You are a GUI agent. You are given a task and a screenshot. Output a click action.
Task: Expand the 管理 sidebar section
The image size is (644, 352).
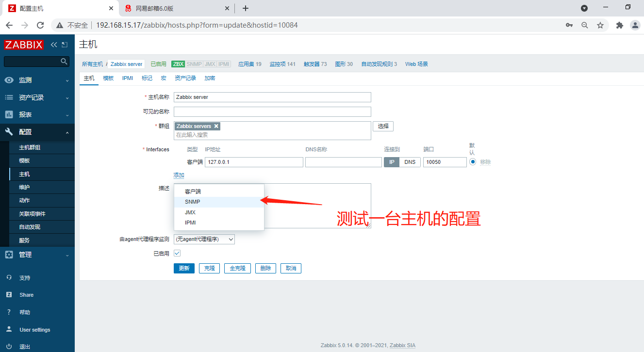pos(37,255)
